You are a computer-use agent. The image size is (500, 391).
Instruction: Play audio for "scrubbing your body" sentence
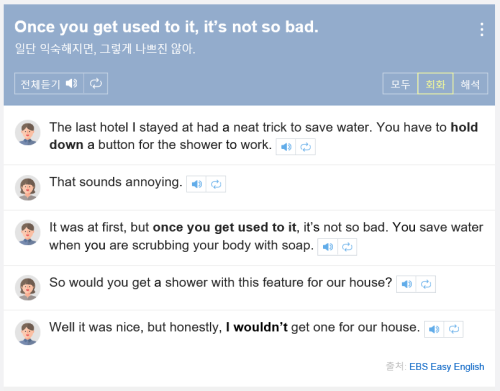(x=328, y=247)
